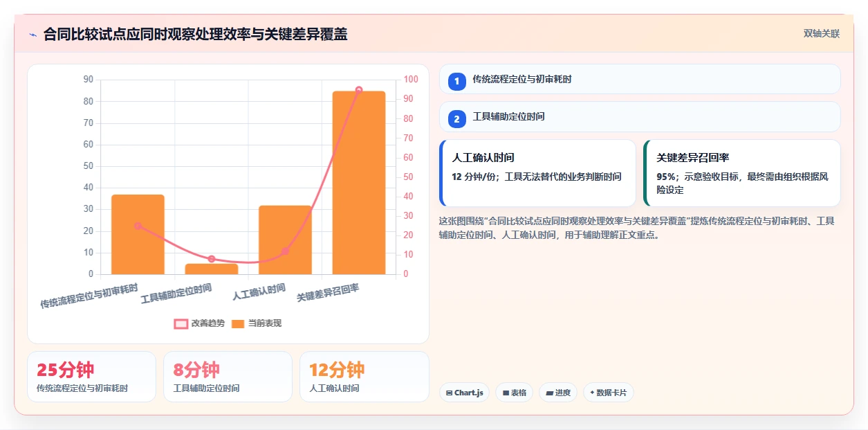Click the blue number 1 badge
Viewport: 868px width, 430px height.
[456, 82]
